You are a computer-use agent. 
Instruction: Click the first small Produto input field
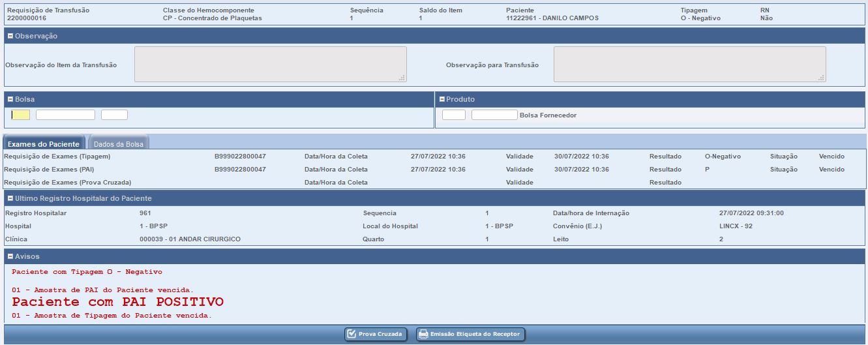click(x=453, y=115)
